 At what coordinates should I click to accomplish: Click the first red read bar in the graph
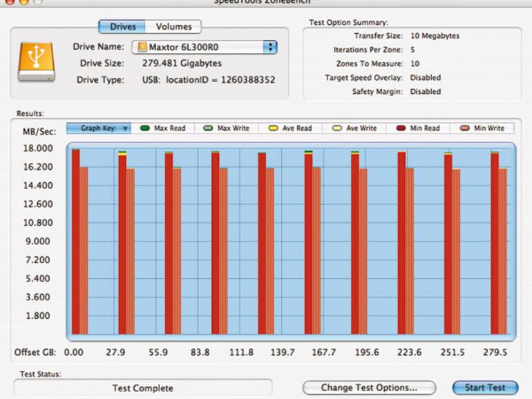coord(76,242)
